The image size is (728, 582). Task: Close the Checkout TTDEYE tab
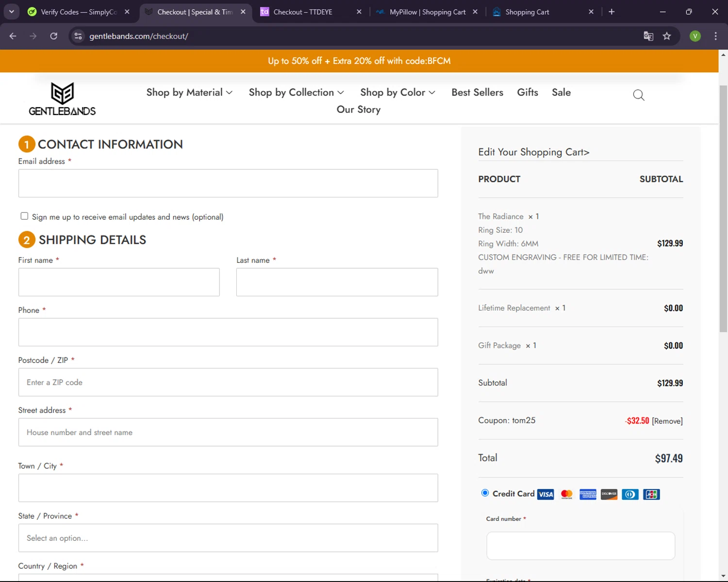click(359, 12)
